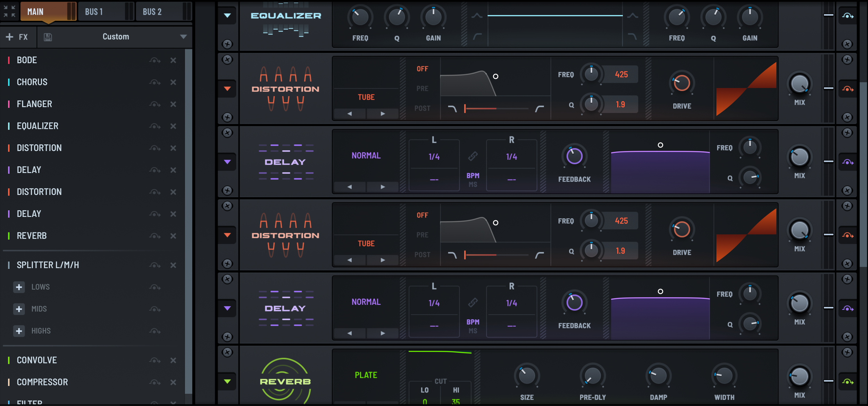The width and height of the screenshot is (868, 406).
Task: Click the link icon between delay L and R
Action: 473,156
